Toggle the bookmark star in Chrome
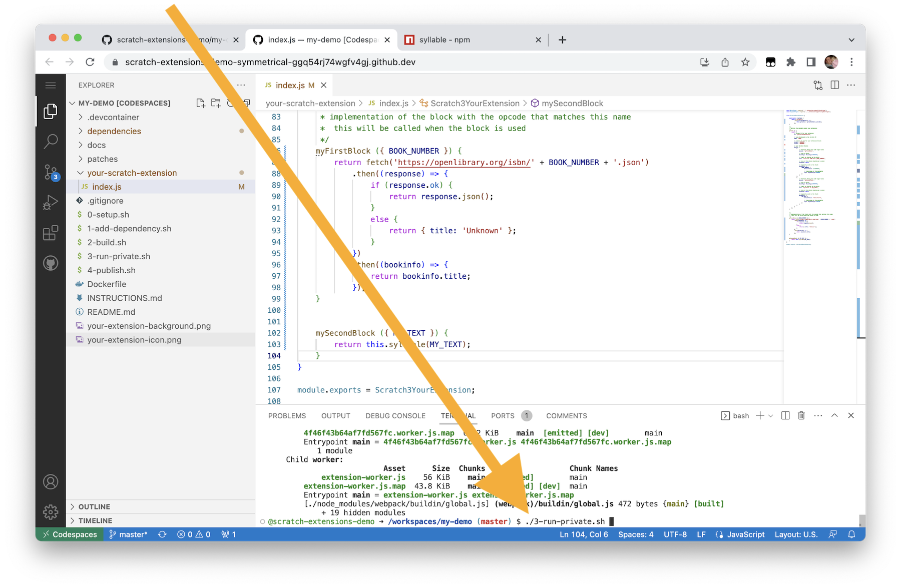Screen dimensions: 901x588 coord(745,62)
